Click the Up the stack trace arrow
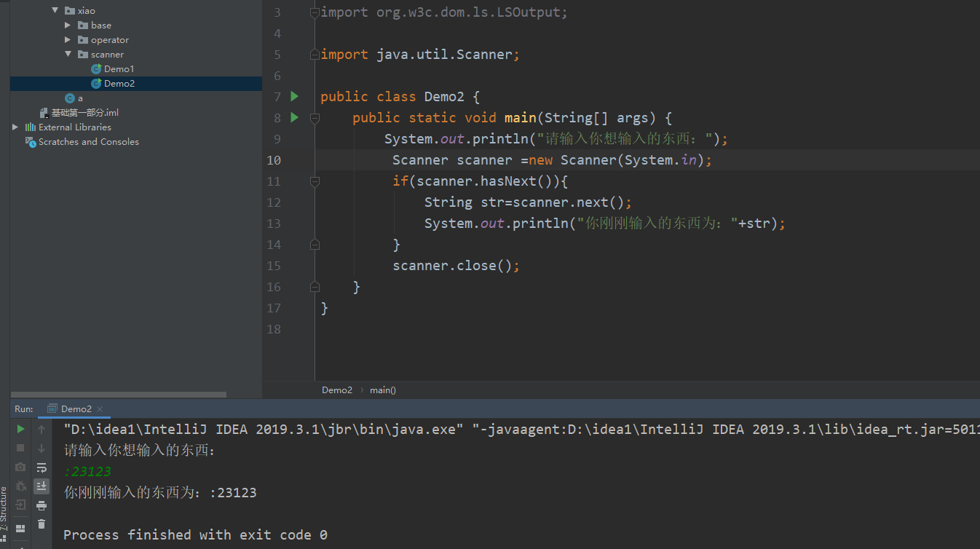 42,430
